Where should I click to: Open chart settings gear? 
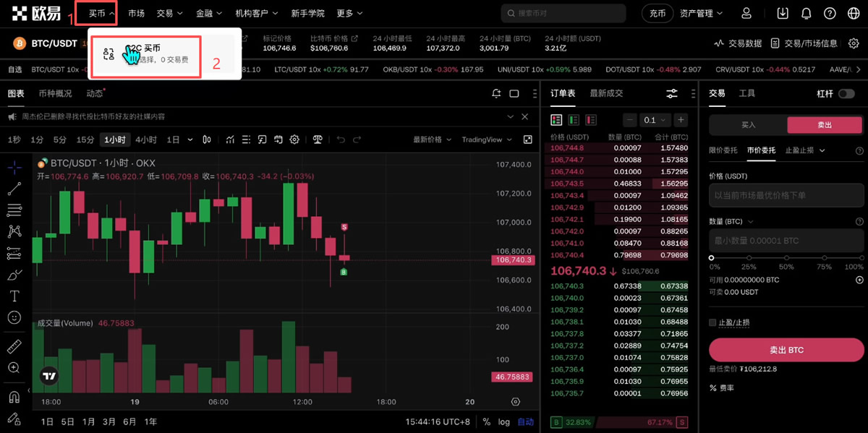[x=295, y=140]
